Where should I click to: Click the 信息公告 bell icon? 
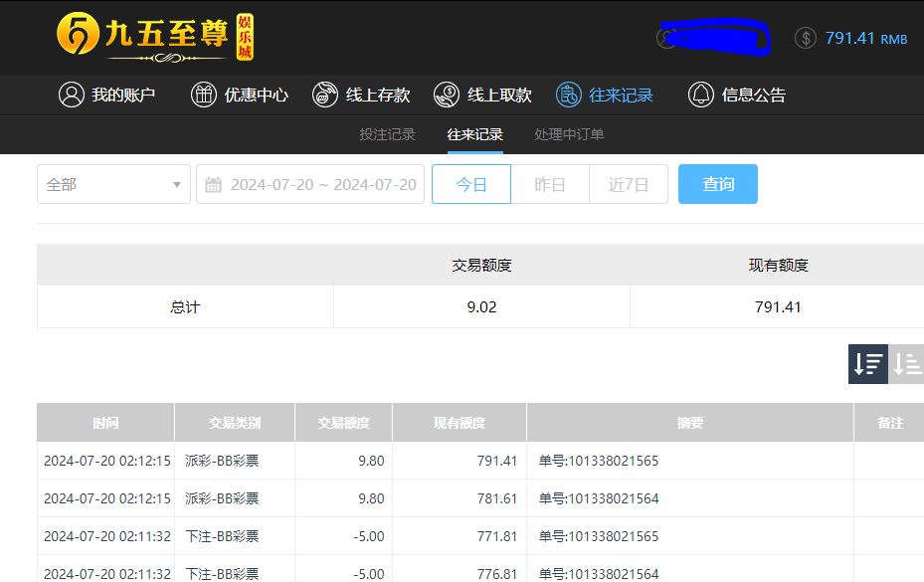701,95
